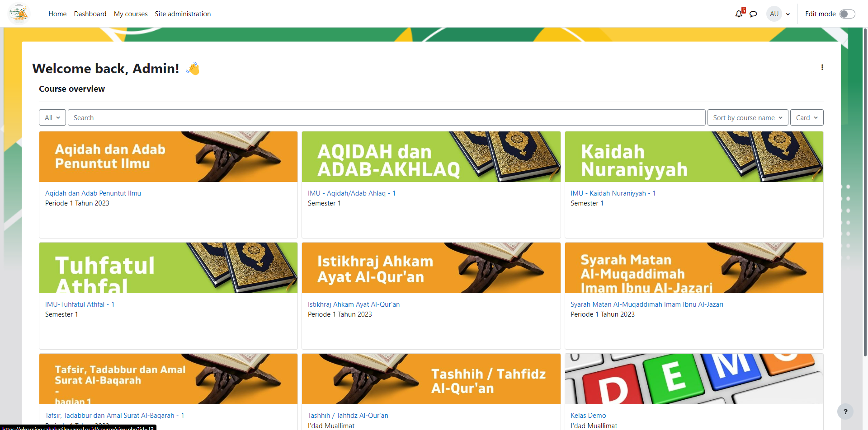Open the three-dot block actions menu
The image size is (868, 430).
[822, 67]
